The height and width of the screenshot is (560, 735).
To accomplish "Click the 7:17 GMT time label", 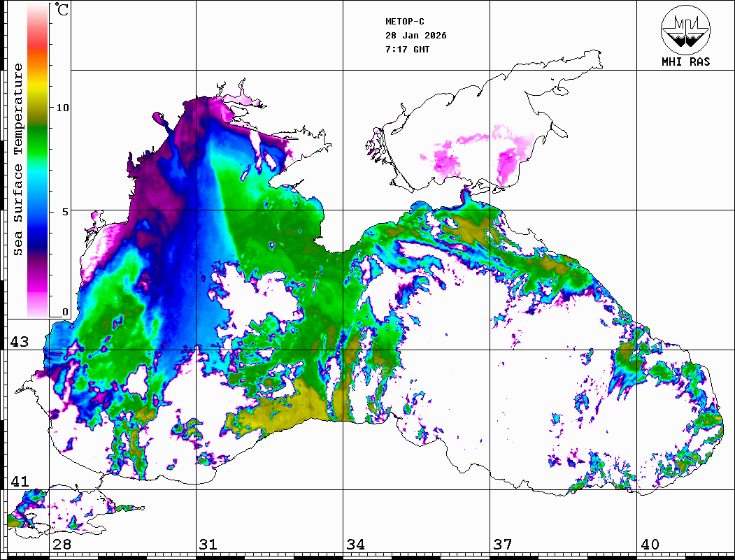I will click(408, 50).
